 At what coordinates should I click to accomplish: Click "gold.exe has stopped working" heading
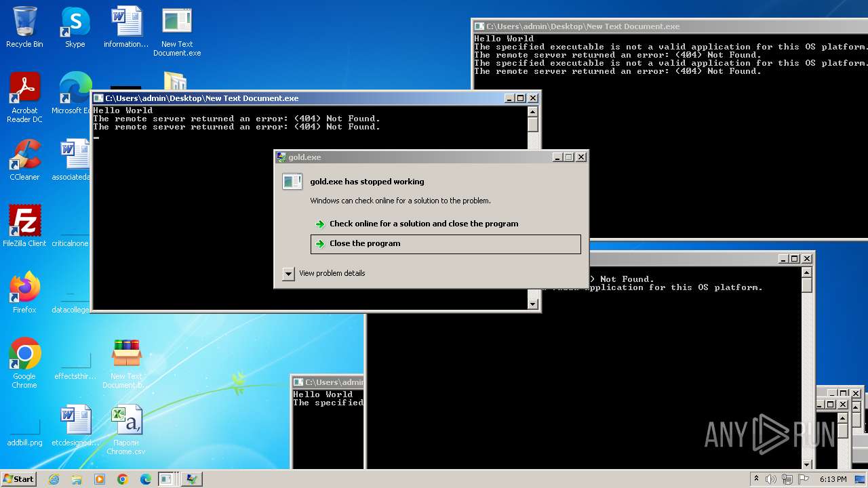tap(367, 182)
